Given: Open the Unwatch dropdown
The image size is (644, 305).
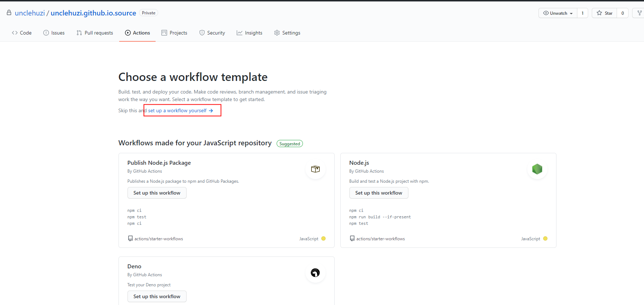Looking at the screenshot, I should (558, 13).
